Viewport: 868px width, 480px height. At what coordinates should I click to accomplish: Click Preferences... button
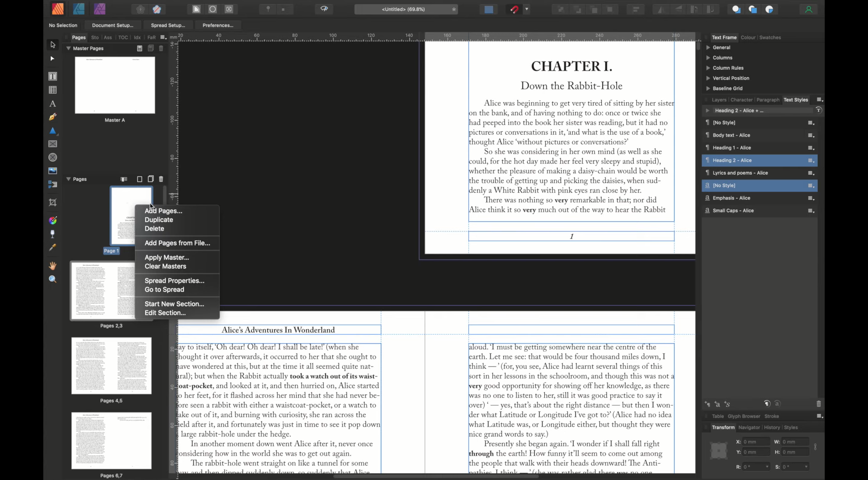218,25
